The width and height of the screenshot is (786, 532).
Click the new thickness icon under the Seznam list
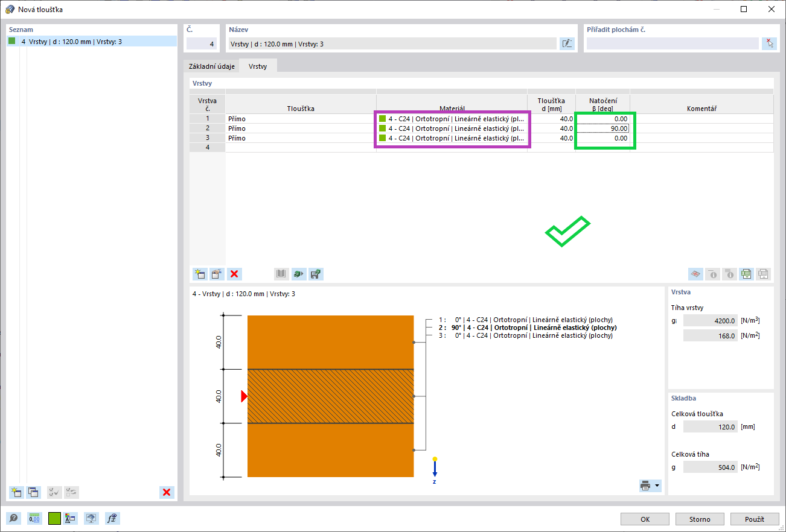pos(16,492)
